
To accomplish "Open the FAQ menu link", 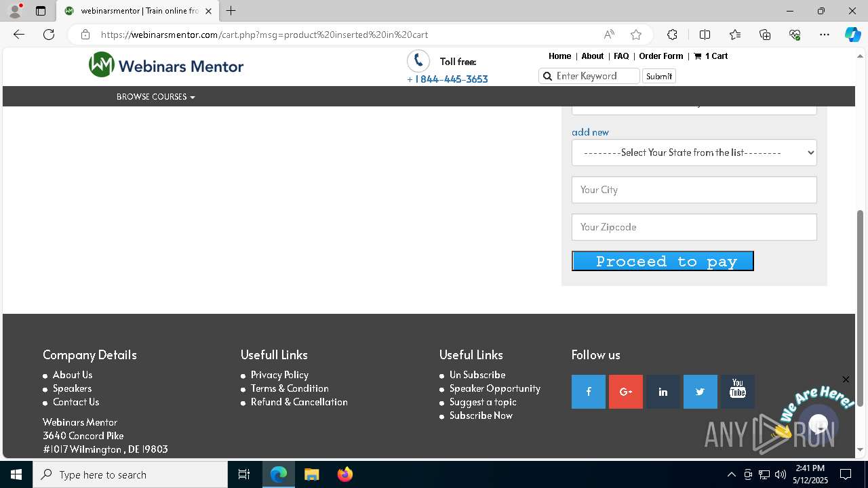I will pyautogui.click(x=621, y=56).
